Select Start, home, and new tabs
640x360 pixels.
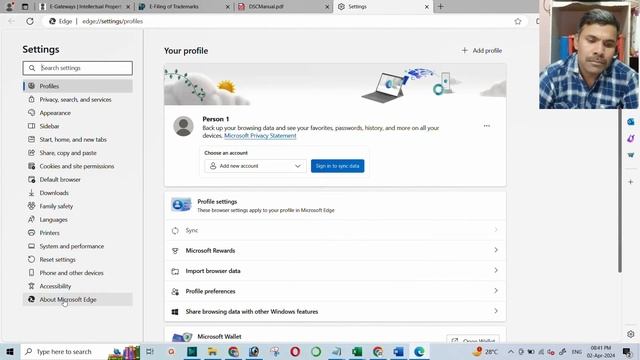[x=78, y=140]
